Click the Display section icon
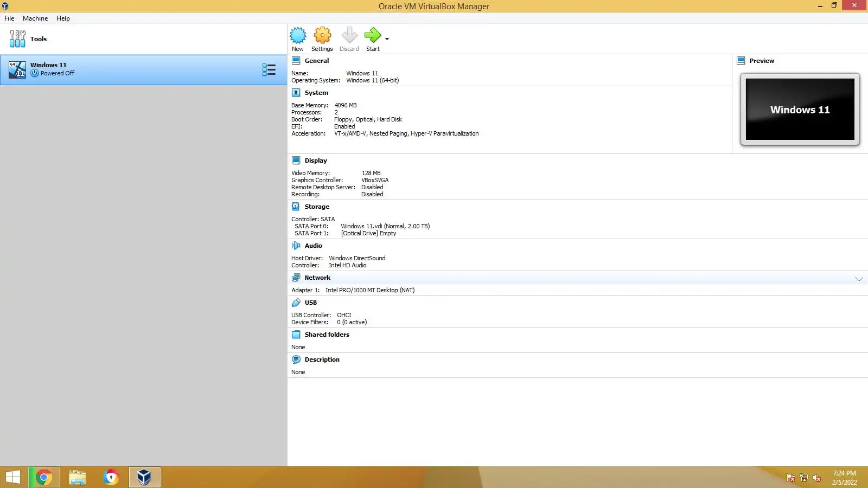 tap(296, 160)
